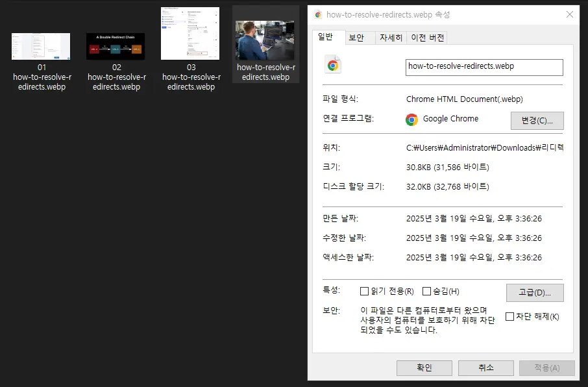Enable the 차단 해제 unblock checkbox
Image resolution: width=588 pixels, height=387 pixels.
[509, 317]
